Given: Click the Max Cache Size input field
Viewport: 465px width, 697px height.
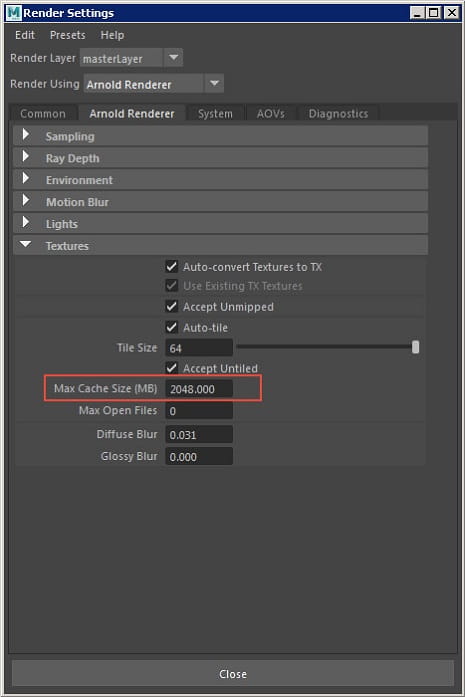Looking at the screenshot, I should click(199, 389).
